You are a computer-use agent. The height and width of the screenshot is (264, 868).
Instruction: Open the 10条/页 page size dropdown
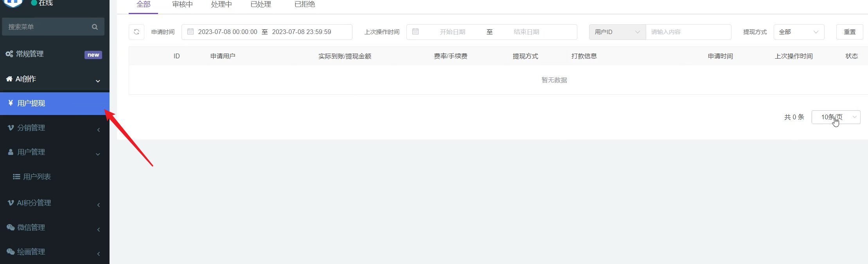pyautogui.click(x=836, y=117)
